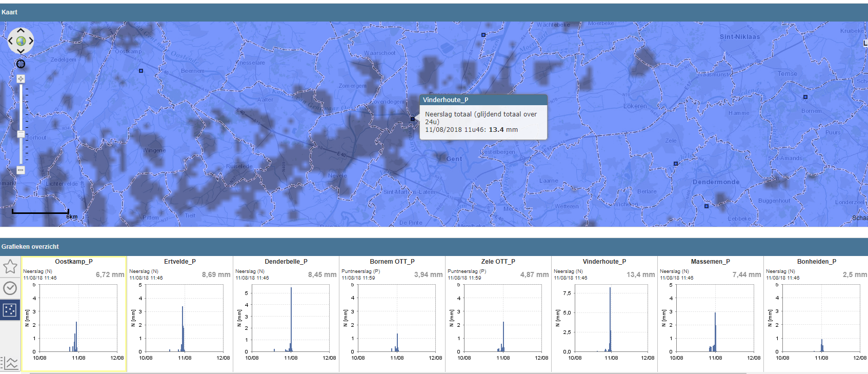Open the line chart view icon

[x=10, y=363]
